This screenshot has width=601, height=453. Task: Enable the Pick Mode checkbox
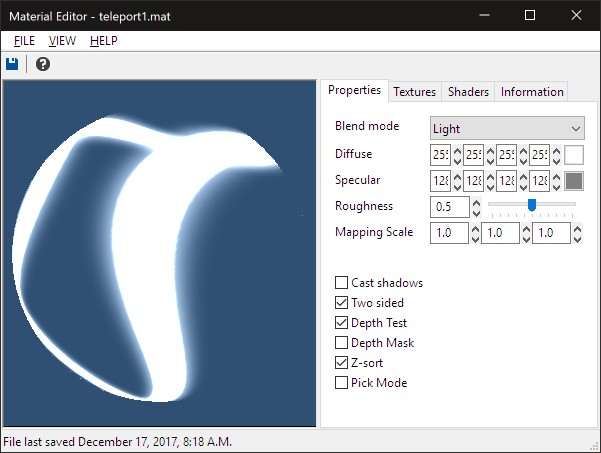pyautogui.click(x=342, y=383)
